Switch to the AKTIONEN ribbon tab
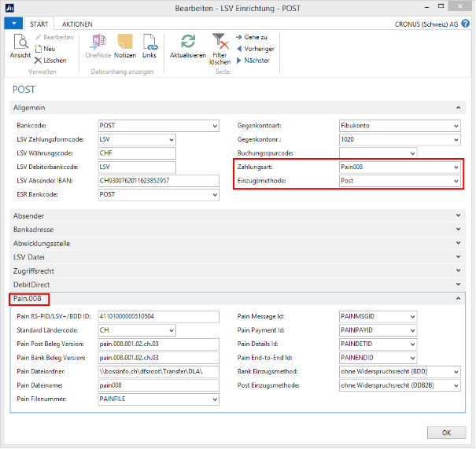Screen dimensions: 476x449 pyautogui.click(x=76, y=24)
